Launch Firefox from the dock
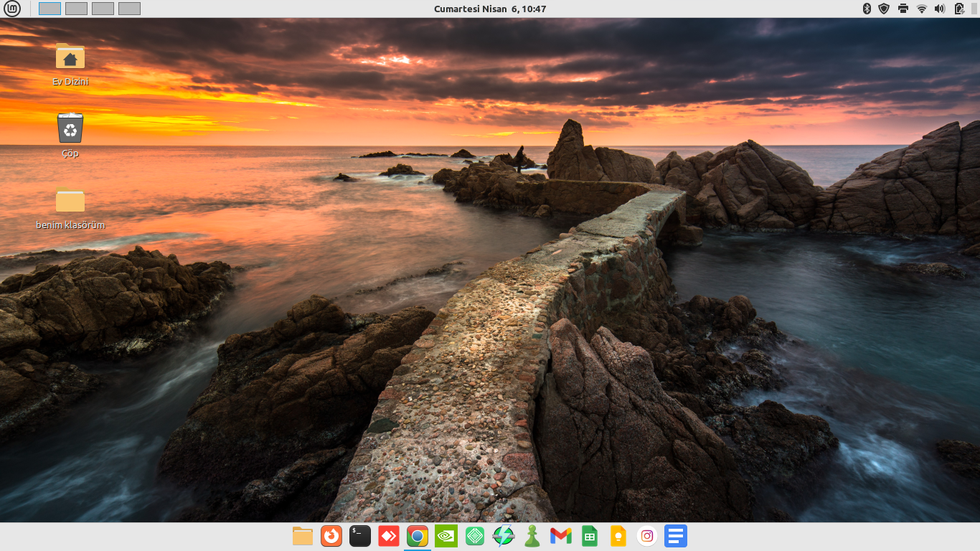The image size is (980, 551). coord(331,536)
